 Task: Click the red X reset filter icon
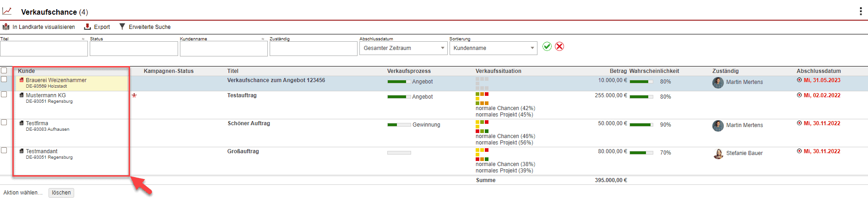click(x=559, y=46)
